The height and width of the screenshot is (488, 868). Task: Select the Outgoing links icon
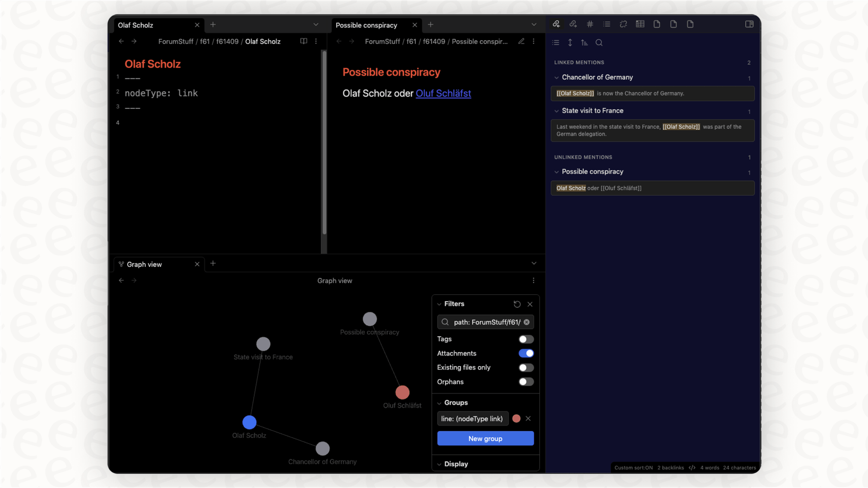(573, 24)
